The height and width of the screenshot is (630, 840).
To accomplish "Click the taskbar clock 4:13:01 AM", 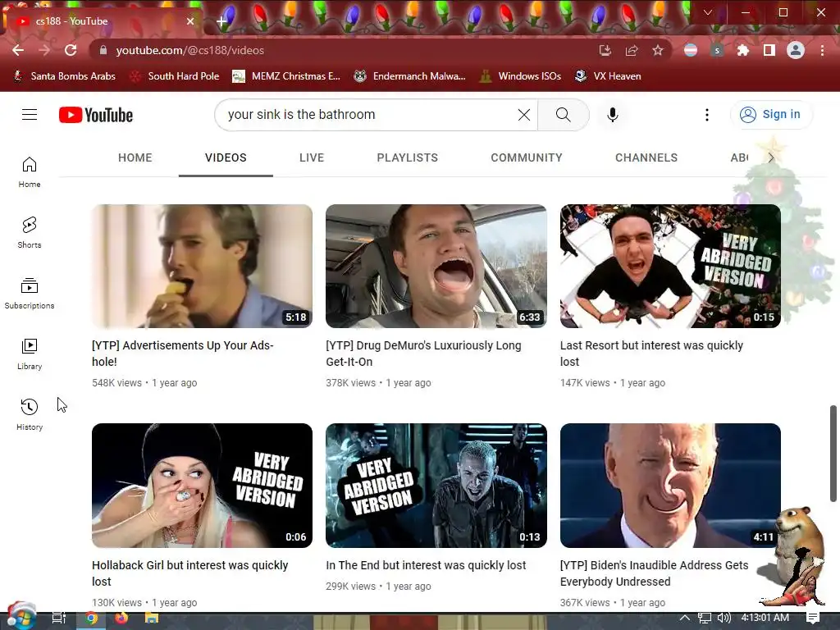I will [x=765, y=618].
